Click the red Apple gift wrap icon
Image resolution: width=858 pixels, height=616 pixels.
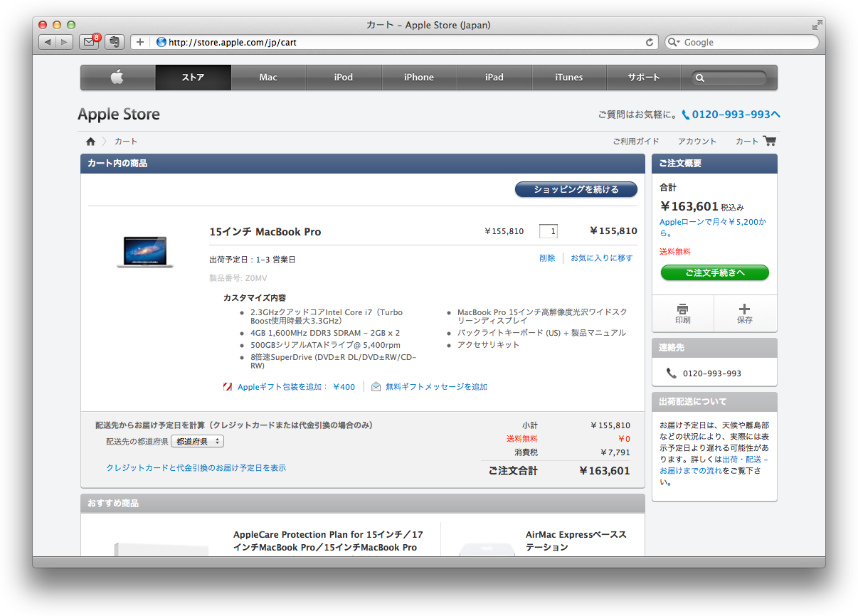click(x=228, y=387)
